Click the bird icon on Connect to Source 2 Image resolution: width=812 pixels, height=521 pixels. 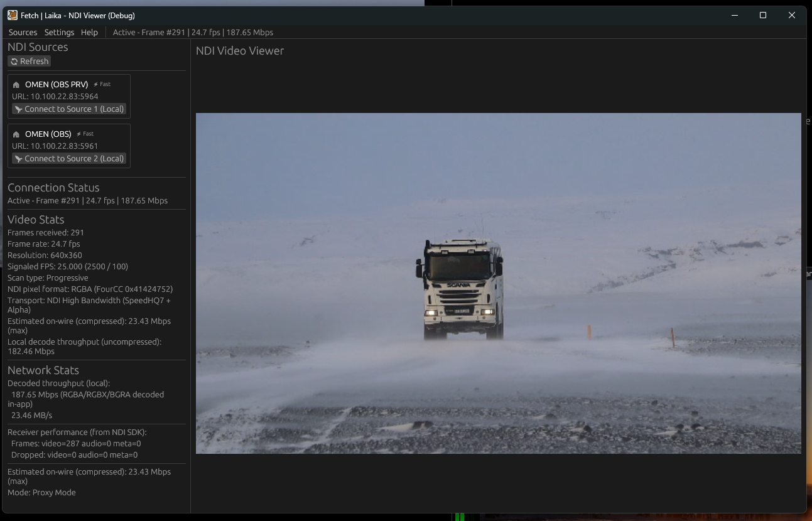[x=18, y=159]
